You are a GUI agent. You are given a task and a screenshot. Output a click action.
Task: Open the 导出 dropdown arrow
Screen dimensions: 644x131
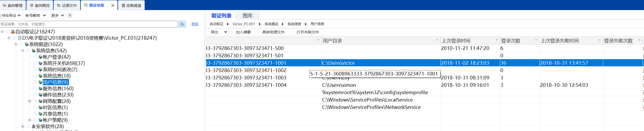(225, 32)
